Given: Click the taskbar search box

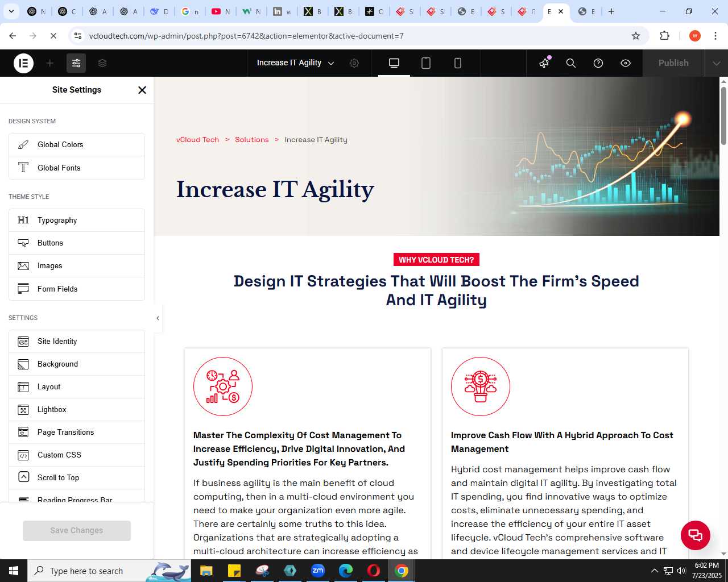Looking at the screenshot, I should (x=108, y=571).
